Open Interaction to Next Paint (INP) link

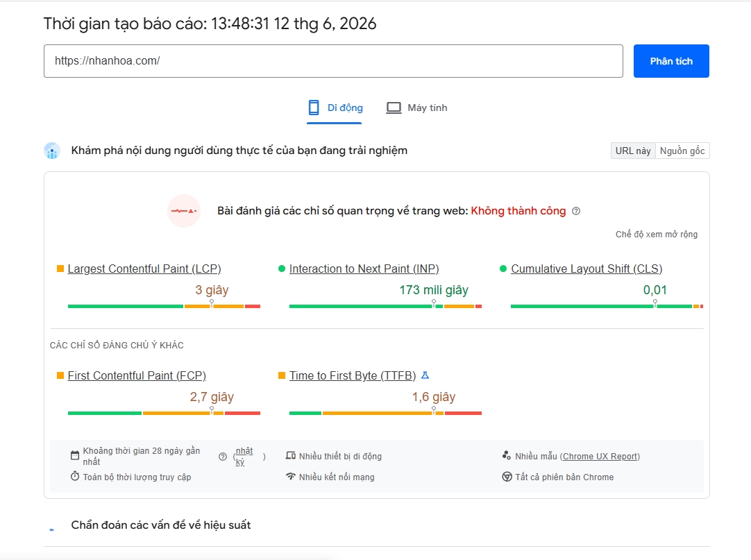[x=364, y=269]
